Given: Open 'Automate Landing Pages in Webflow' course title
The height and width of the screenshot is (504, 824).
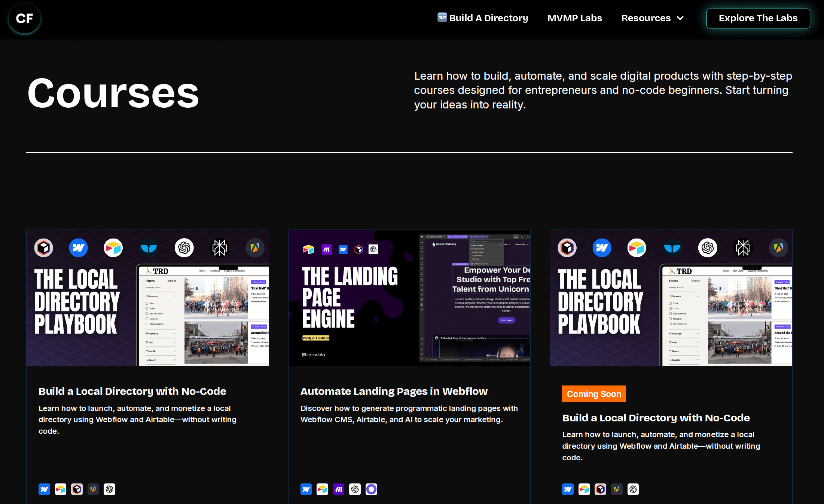Looking at the screenshot, I should tap(394, 391).
